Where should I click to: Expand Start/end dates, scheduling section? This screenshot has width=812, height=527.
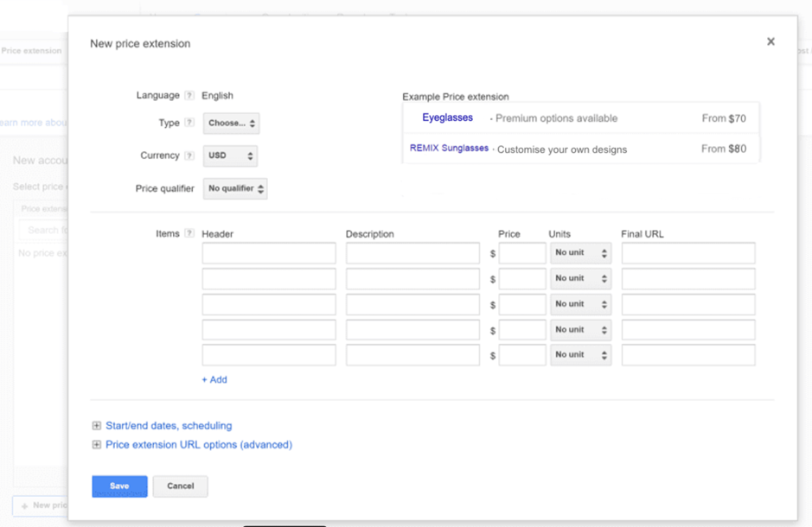[169, 426]
